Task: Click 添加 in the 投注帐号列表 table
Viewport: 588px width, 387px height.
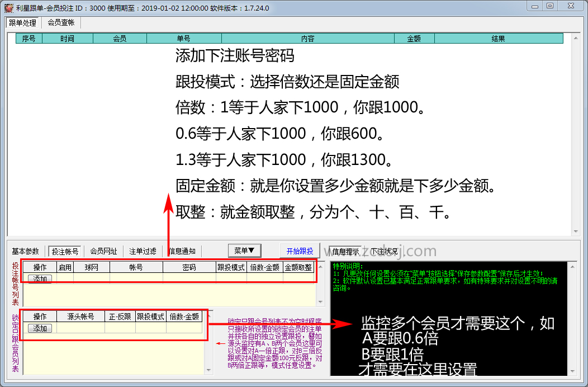Action: 40,278
